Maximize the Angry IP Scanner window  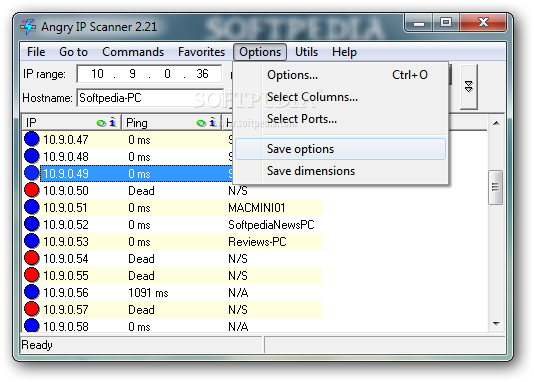446,23
